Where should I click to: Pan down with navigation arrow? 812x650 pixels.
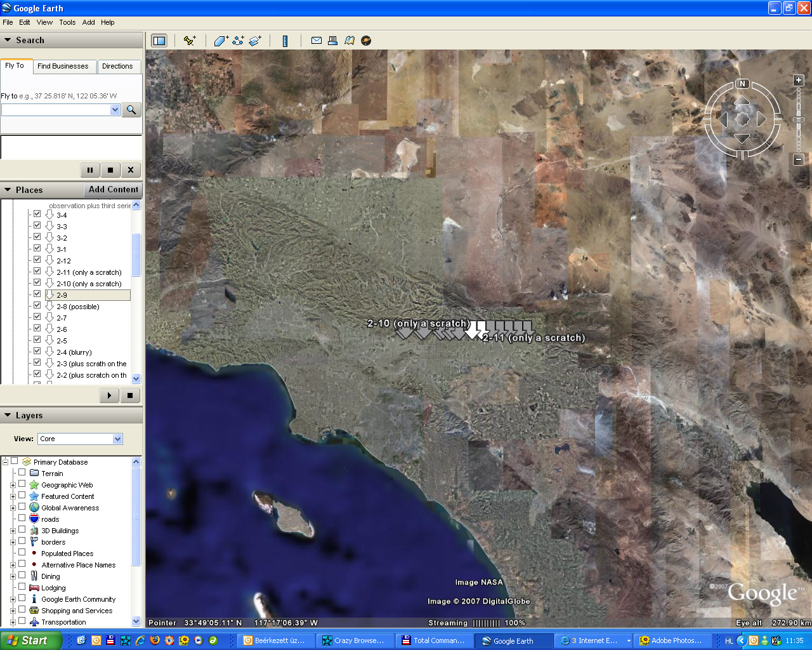point(742,138)
